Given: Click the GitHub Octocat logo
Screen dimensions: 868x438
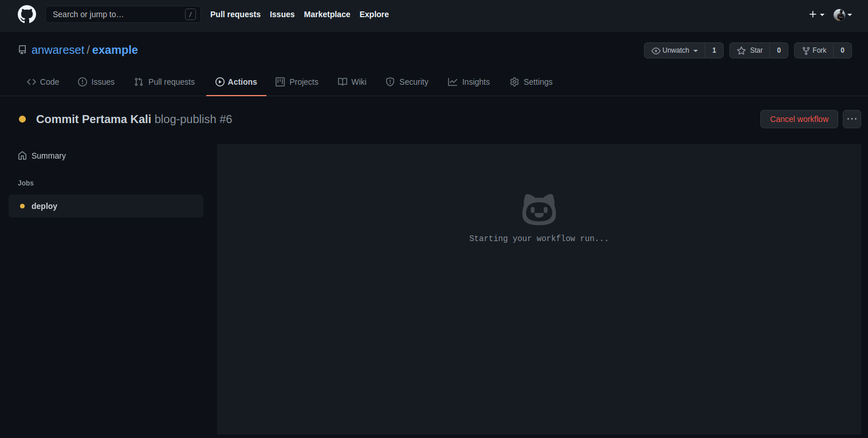Looking at the screenshot, I should click(x=27, y=14).
